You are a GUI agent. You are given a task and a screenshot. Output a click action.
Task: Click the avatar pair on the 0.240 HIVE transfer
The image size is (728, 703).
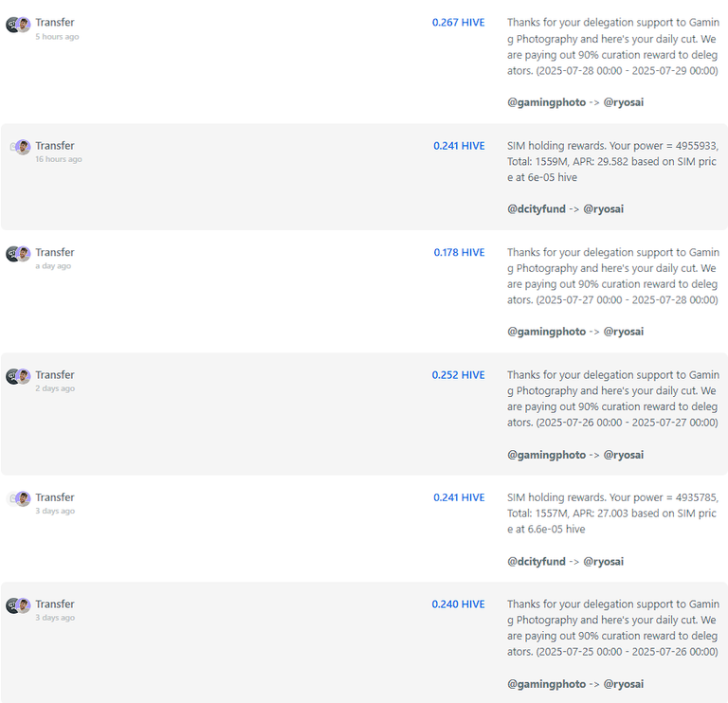click(18, 605)
